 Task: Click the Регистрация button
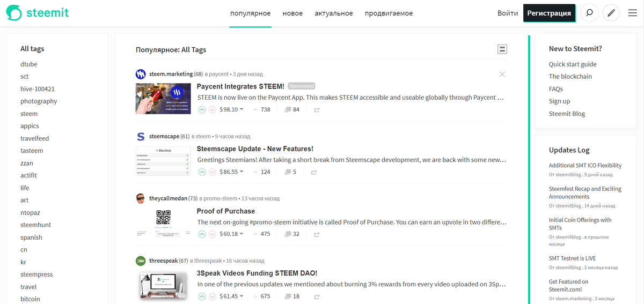[549, 13]
